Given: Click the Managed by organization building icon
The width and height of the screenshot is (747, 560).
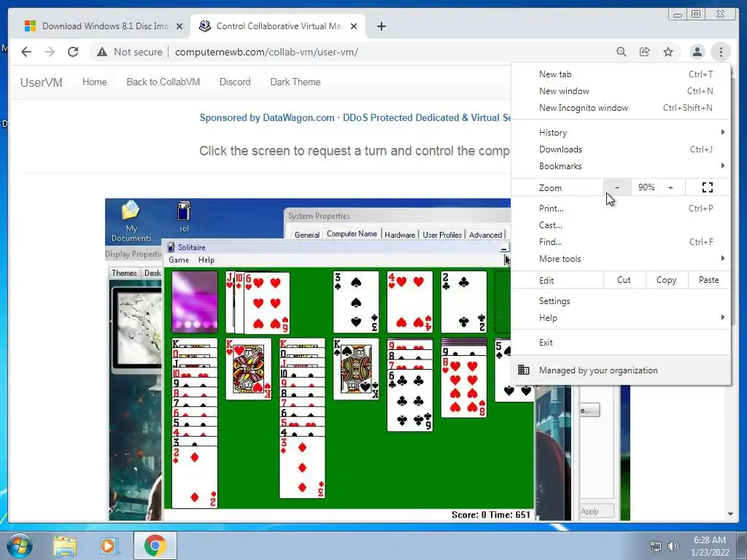Looking at the screenshot, I should [524, 370].
